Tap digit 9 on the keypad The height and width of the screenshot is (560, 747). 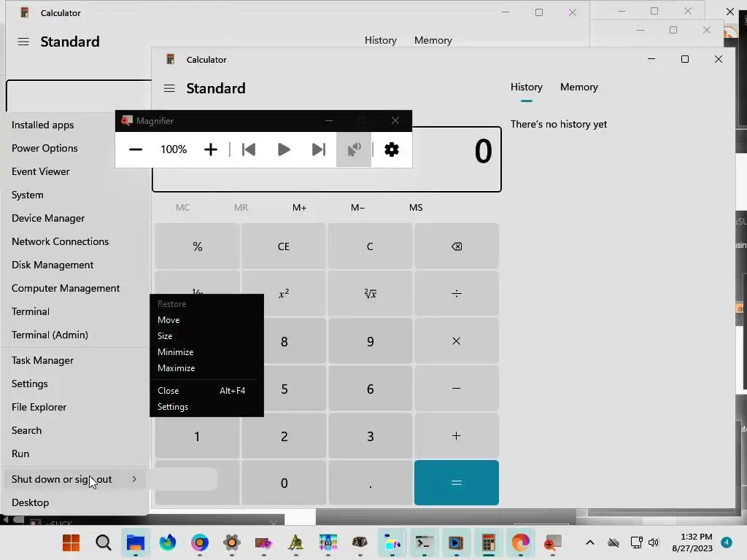pyautogui.click(x=370, y=341)
